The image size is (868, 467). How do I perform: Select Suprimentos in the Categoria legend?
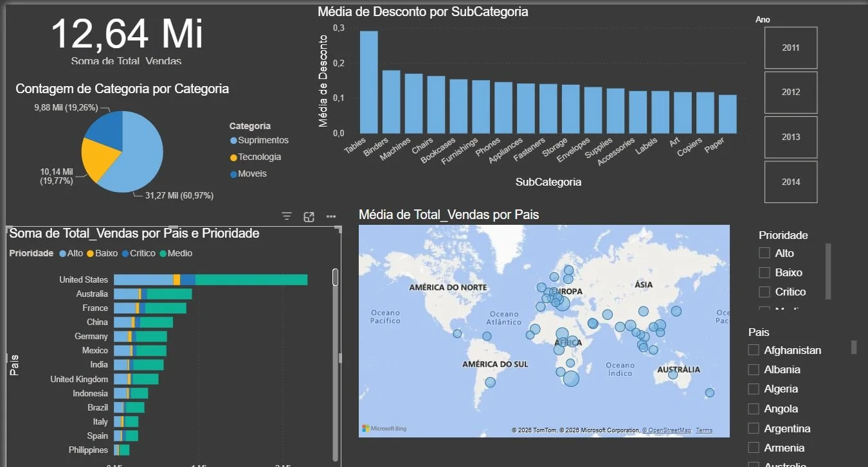pyautogui.click(x=259, y=140)
